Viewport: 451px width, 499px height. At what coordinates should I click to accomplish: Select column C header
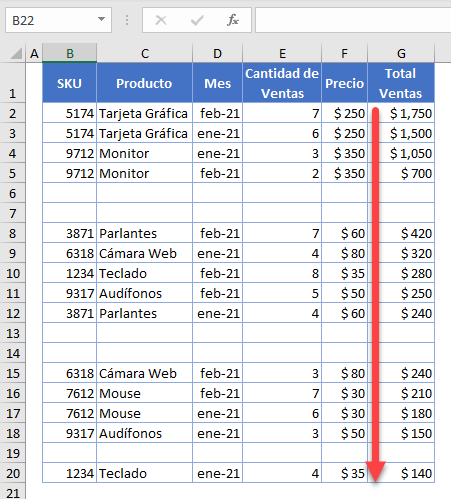(145, 53)
